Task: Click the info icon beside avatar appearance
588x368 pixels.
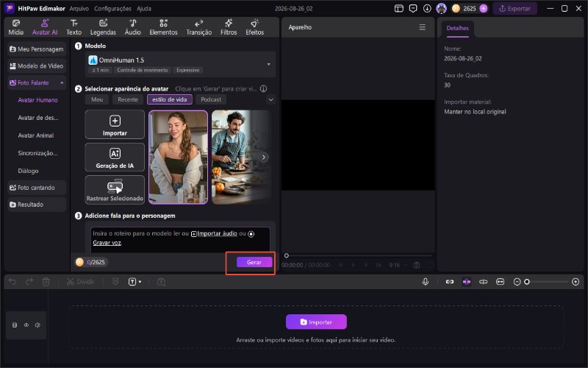Action: (264, 89)
